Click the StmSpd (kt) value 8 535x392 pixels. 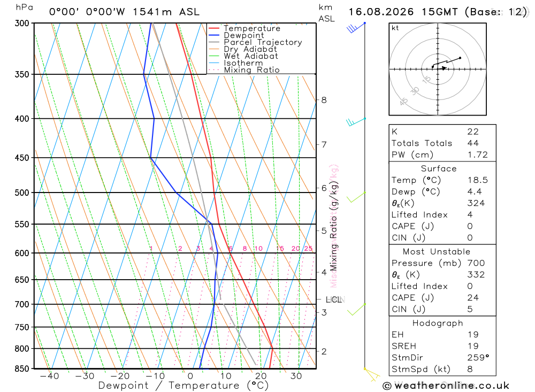pyautogui.click(x=470, y=369)
